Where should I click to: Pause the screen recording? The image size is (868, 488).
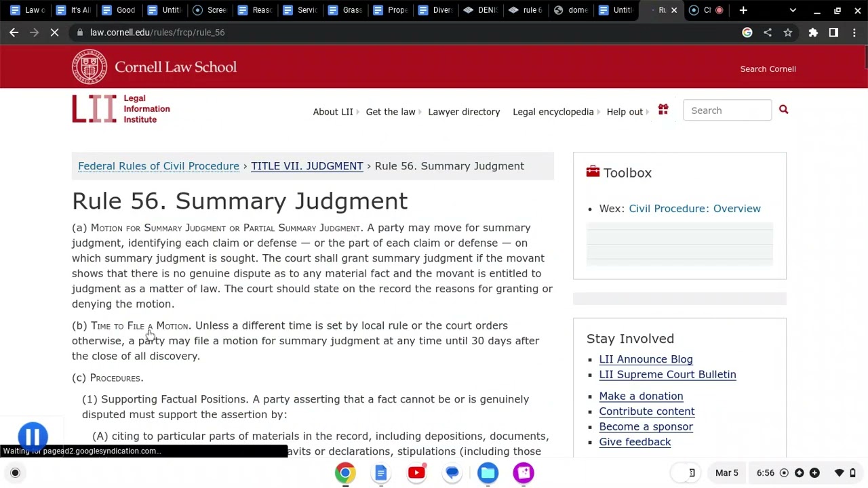[33, 436]
